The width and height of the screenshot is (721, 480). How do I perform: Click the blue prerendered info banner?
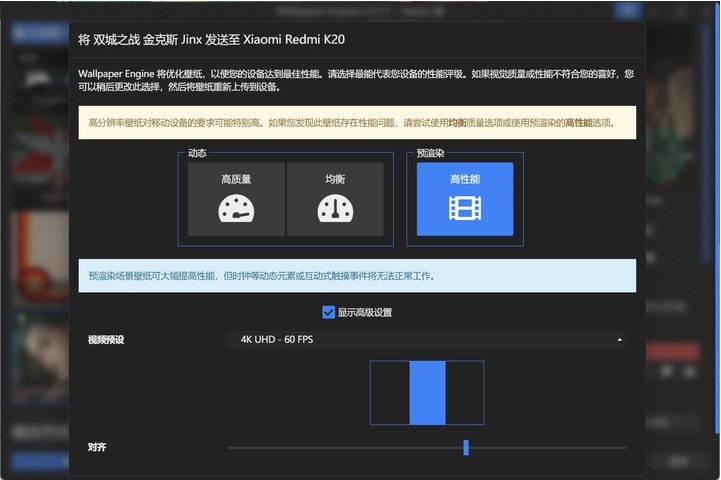click(357, 276)
